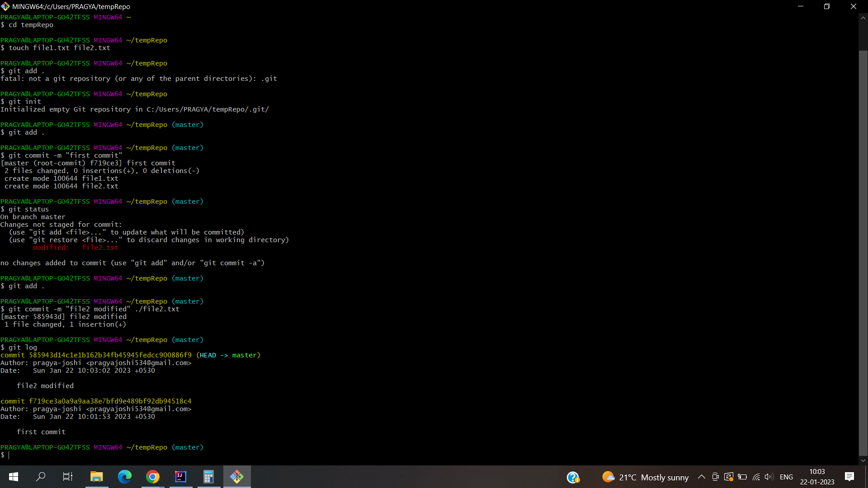Image resolution: width=868 pixels, height=488 pixels.
Task: Launch File Explorer from taskbar
Action: click(96, 477)
